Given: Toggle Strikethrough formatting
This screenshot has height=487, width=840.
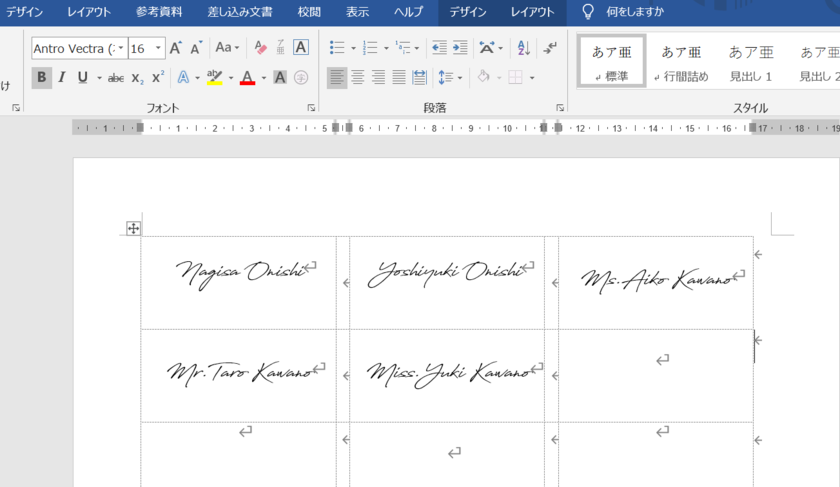Looking at the screenshot, I should 116,78.
